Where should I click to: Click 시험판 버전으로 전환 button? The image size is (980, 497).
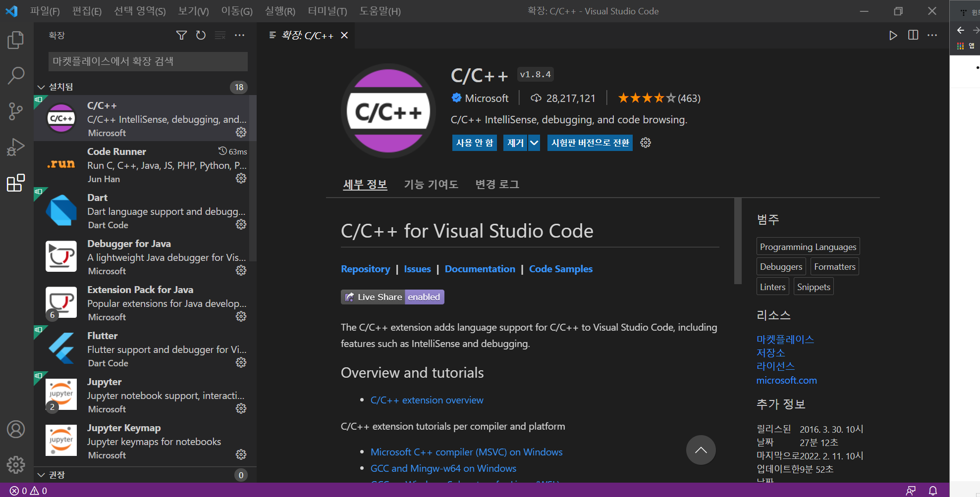click(590, 143)
